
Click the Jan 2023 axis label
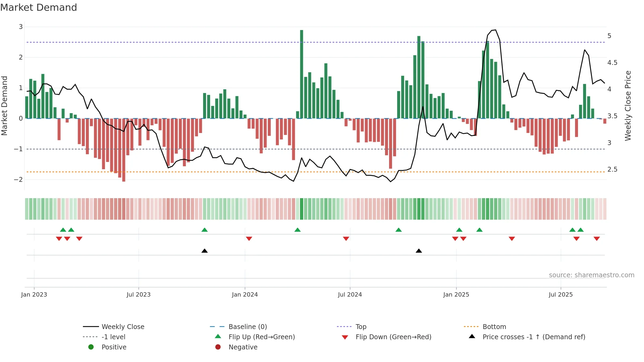coord(34,294)
